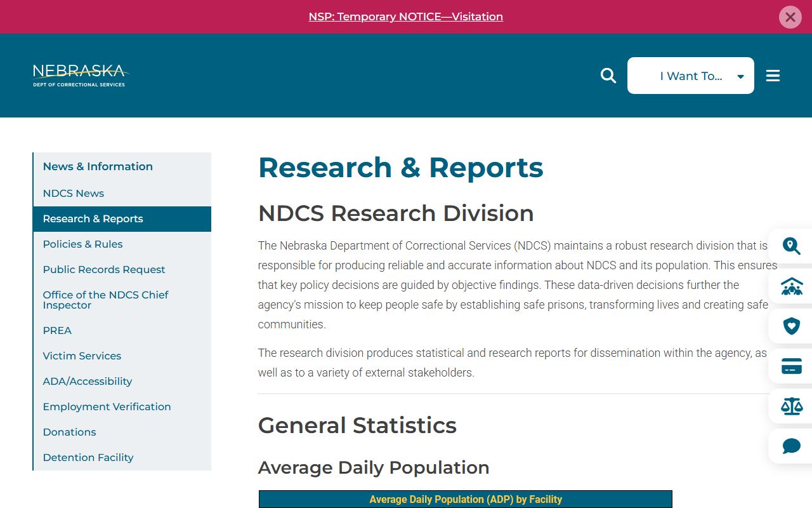Visit Office of the NDCS Chief Inspector
Screen dimensions: 812x508
106,300
